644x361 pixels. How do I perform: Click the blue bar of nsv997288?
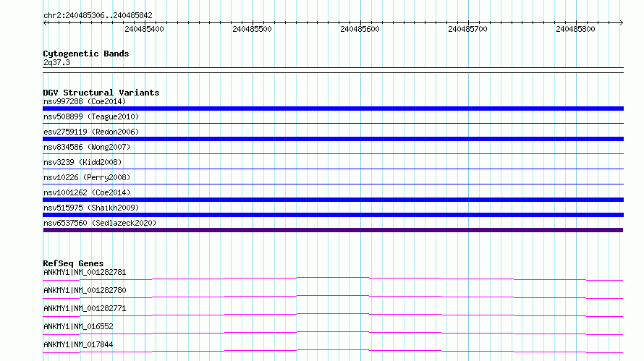pyautogui.click(x=333, y=109)
